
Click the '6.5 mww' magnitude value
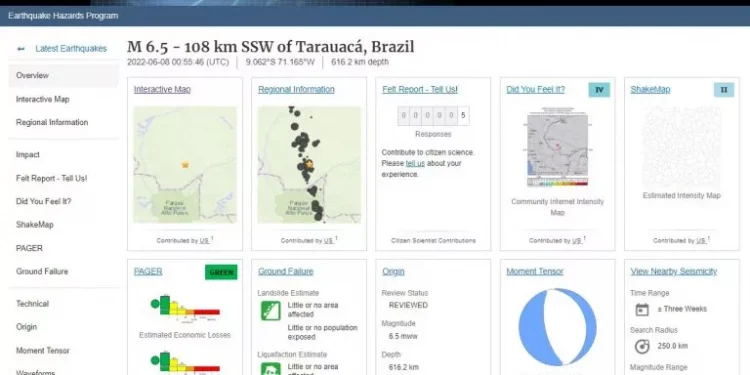pos(403,336)
